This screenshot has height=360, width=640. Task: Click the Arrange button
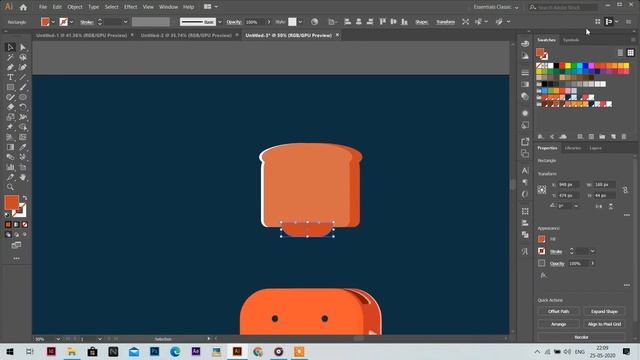coord(558,324)
